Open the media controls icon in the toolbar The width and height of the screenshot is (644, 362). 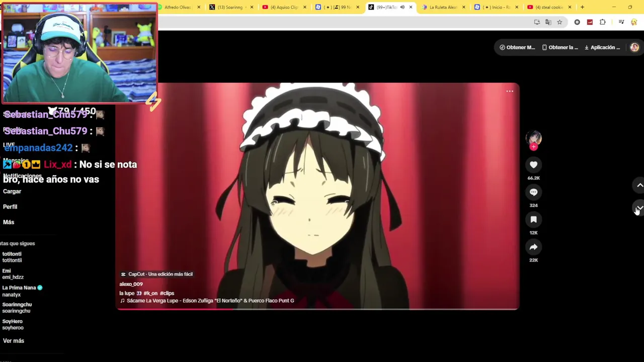(x=621, y=22)
